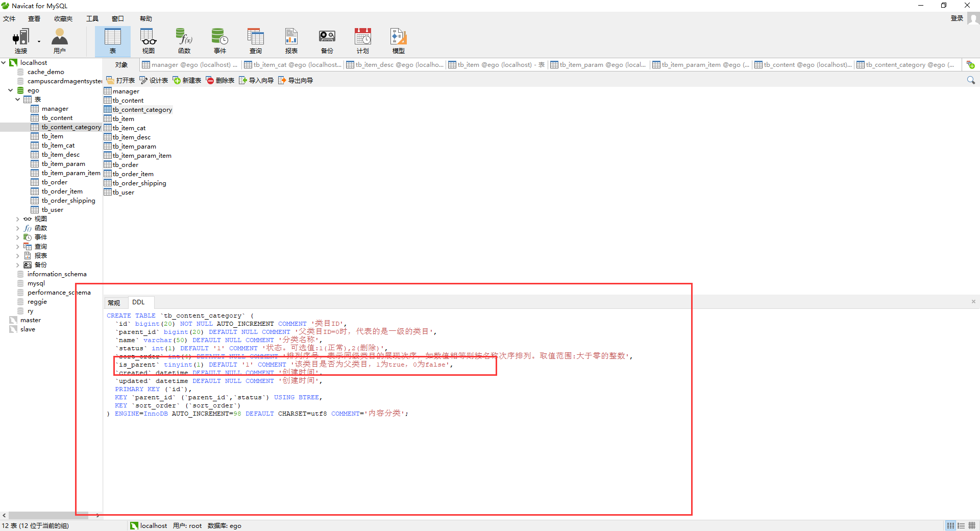This screenshot has width=980, height=531.
Task: Switch to ER diagram view icon in status bar
Action: pos(972,525)
